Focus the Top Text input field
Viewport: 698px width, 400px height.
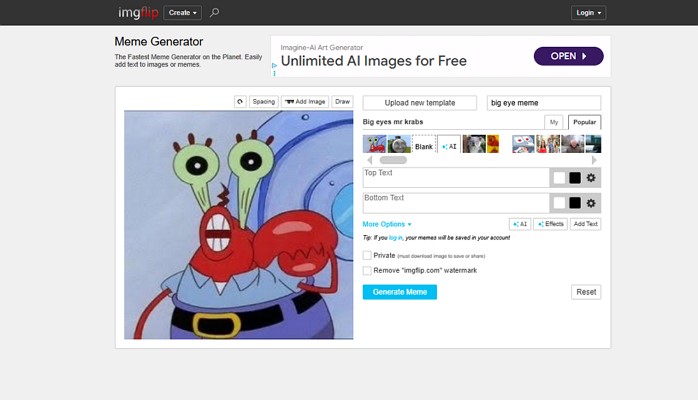coord(456,178)
